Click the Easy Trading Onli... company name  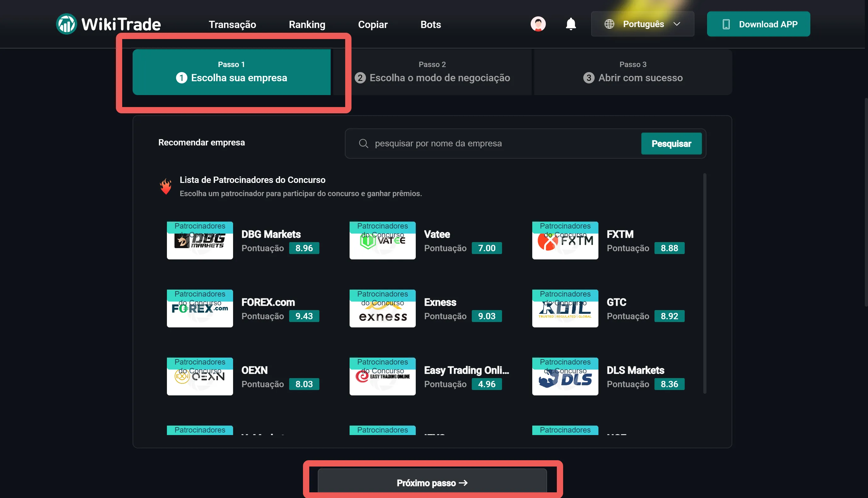click(467, 371)
